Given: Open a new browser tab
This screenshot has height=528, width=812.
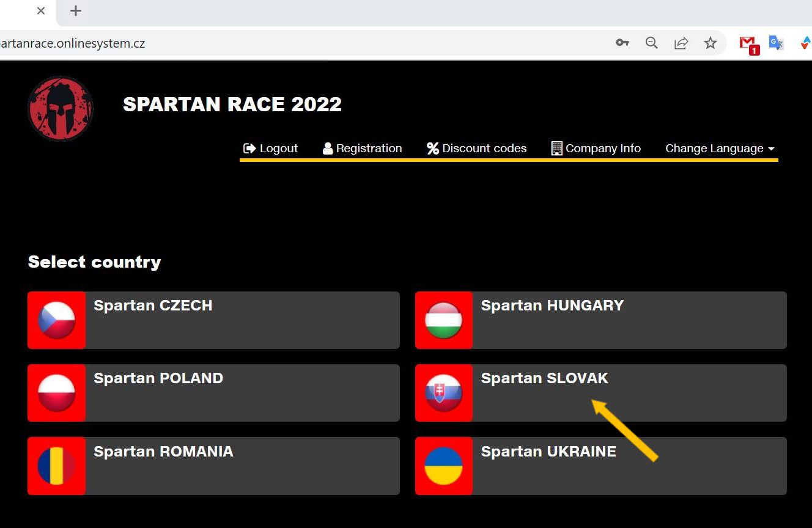Looking at the screenshot, I should point(76,11).
